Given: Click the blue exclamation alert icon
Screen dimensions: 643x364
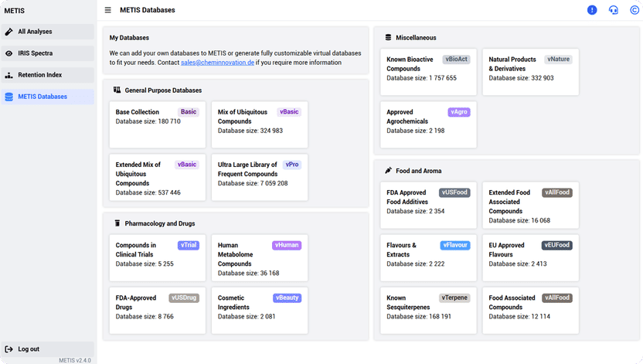Looking at the screenshot, I should 592,10.
